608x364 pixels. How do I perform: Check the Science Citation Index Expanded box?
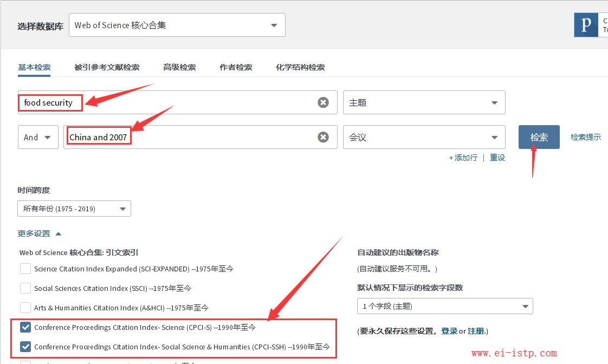(25, 269)
